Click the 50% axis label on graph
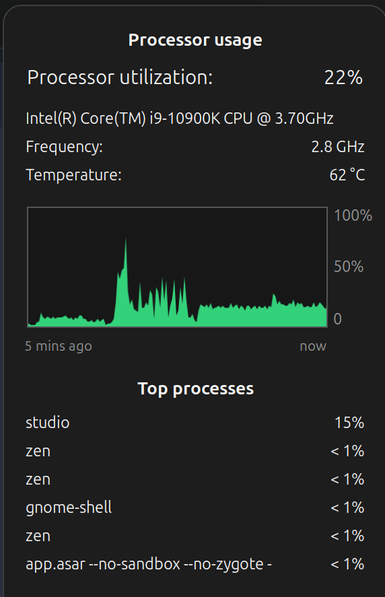Screen dimensions: 385x597 348,267
